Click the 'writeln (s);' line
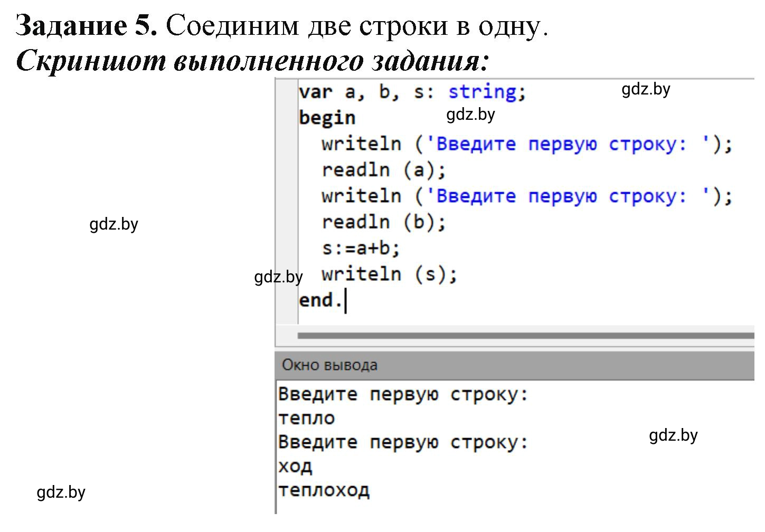Screen dimensions: 765x532 (x=390, y=274)
